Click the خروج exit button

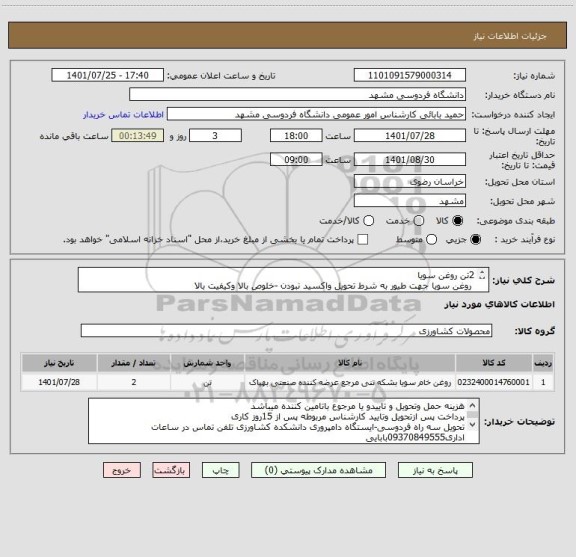122,470
